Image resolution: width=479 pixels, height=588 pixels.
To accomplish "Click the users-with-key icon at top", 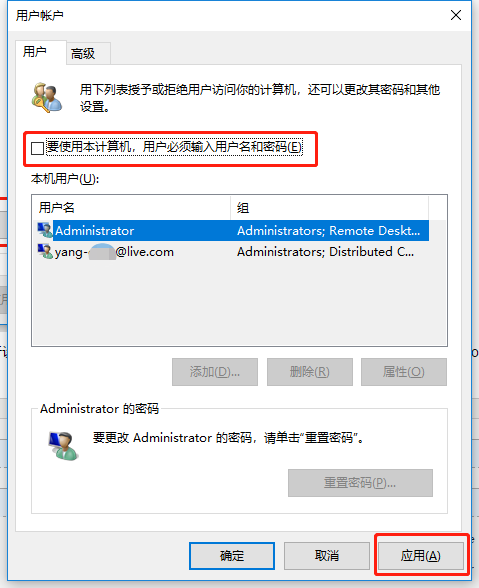I will pos(47,98).
